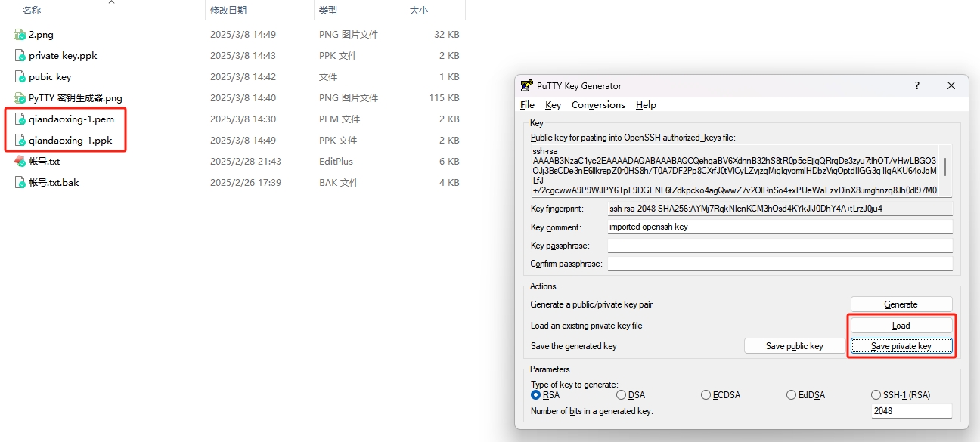Image resolution: width=980 pixels, height=442 pixels.
Task: Click the PEM 文件 type cell
Action: point(340,119)
